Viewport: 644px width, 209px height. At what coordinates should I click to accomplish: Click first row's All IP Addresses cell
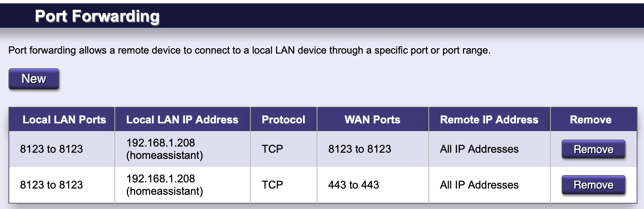pyautogui.click(x=489, y=149)
